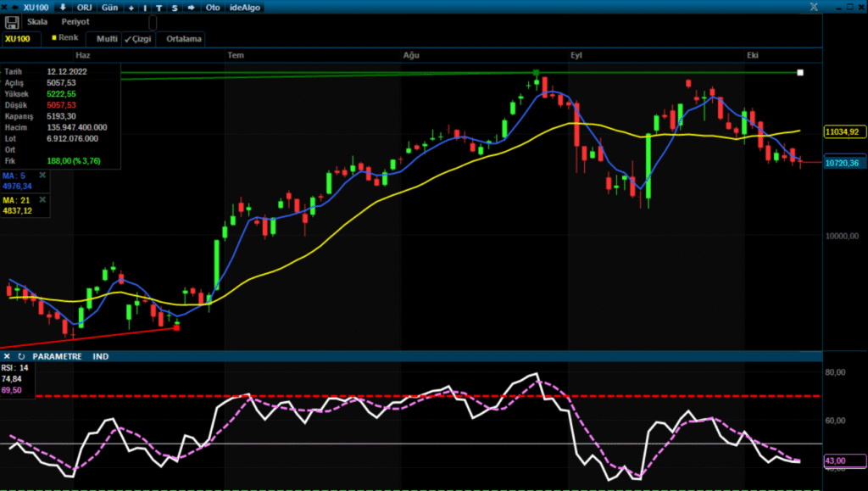This screenshot has height=491, width=868.
Task: Select the Multi tab
Action: tap(107, 39)
